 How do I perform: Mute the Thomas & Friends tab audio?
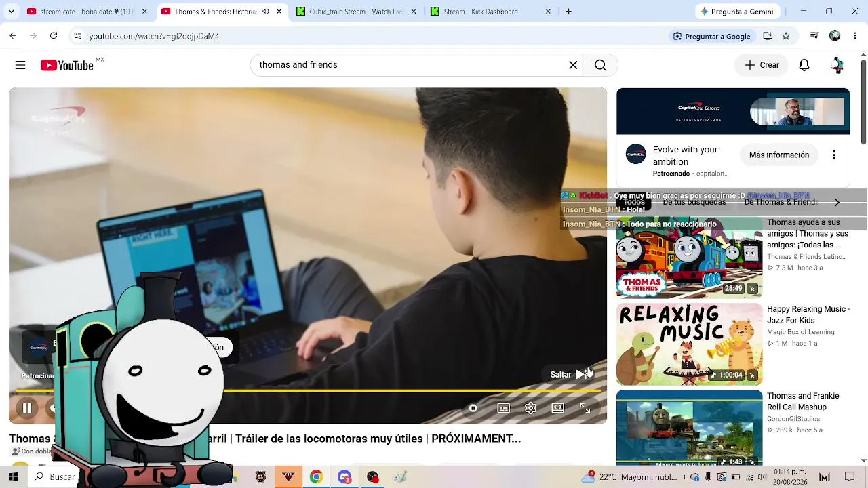click(x=265, y=12)
